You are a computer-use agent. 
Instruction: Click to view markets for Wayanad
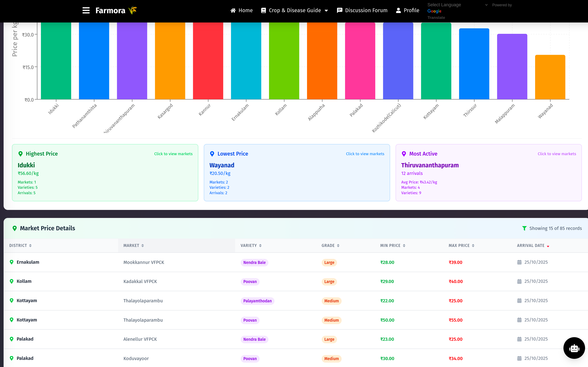pyautogui.click(x=365, y=154)
